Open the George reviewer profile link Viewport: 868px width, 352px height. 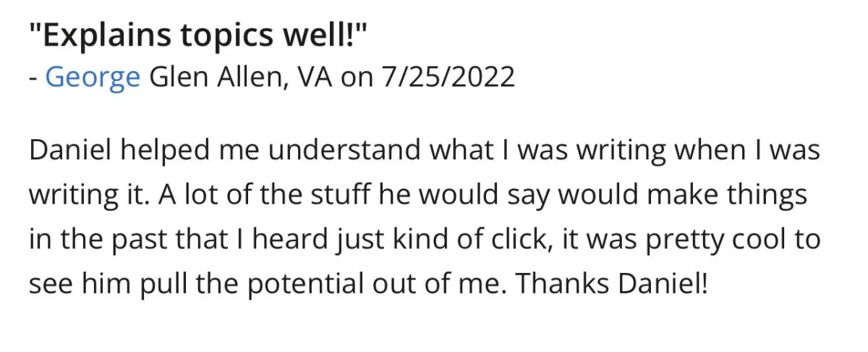point(93,76)
